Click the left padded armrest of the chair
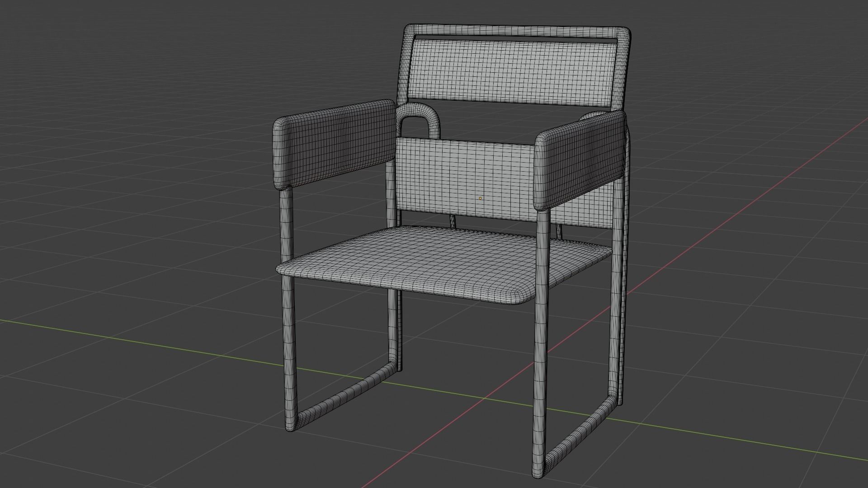The image size is (868, 488). (x=334, y=144)
